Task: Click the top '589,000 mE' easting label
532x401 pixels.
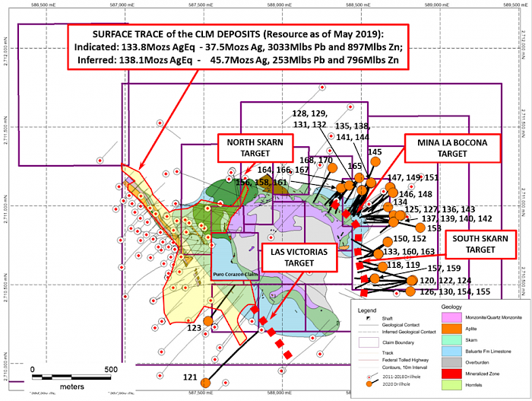Action: [437, 5]
